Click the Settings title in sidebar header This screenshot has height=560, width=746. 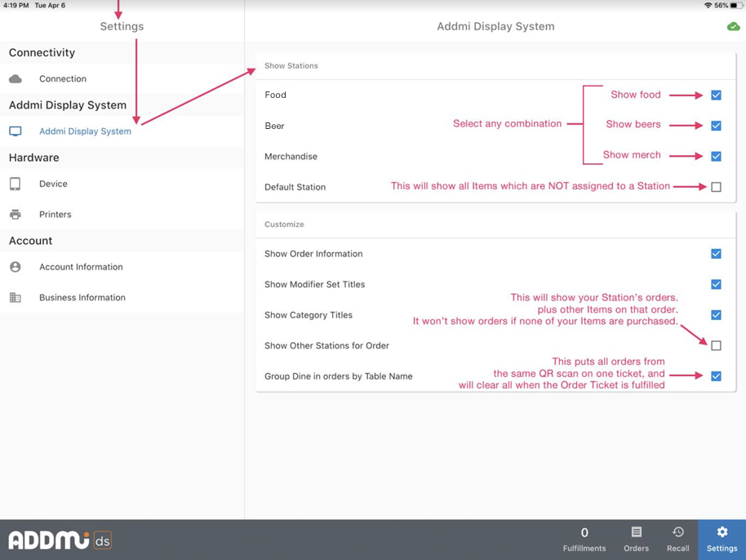(122, 27)
